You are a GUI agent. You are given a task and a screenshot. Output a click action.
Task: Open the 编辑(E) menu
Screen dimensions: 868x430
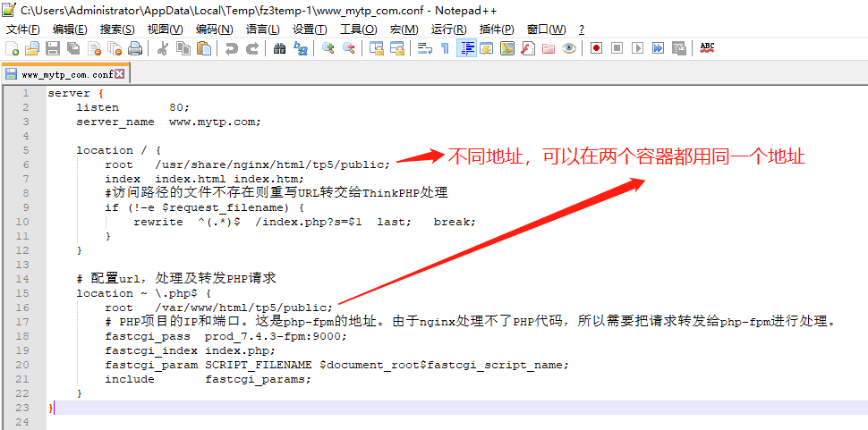click(x=70, y=30)
